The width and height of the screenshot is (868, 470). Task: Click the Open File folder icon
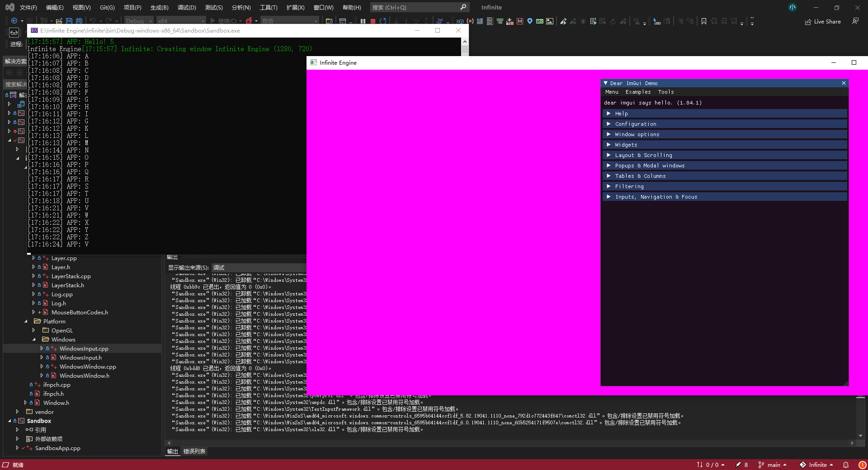(x=59, y=21)
